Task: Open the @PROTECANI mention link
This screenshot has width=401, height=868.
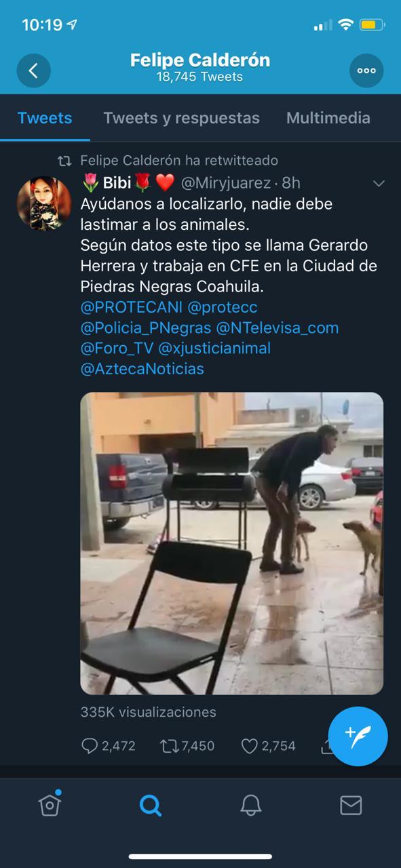Action: pyautogui.click(x=131, y=307)
